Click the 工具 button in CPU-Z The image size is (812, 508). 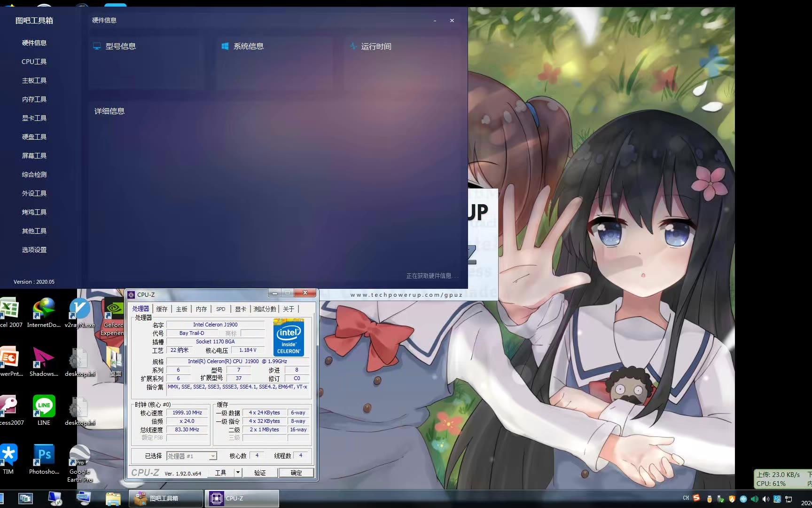(x=221, y=473)
